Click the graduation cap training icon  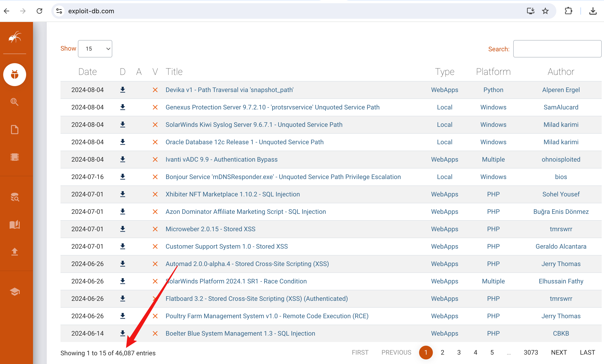point(15,291)
